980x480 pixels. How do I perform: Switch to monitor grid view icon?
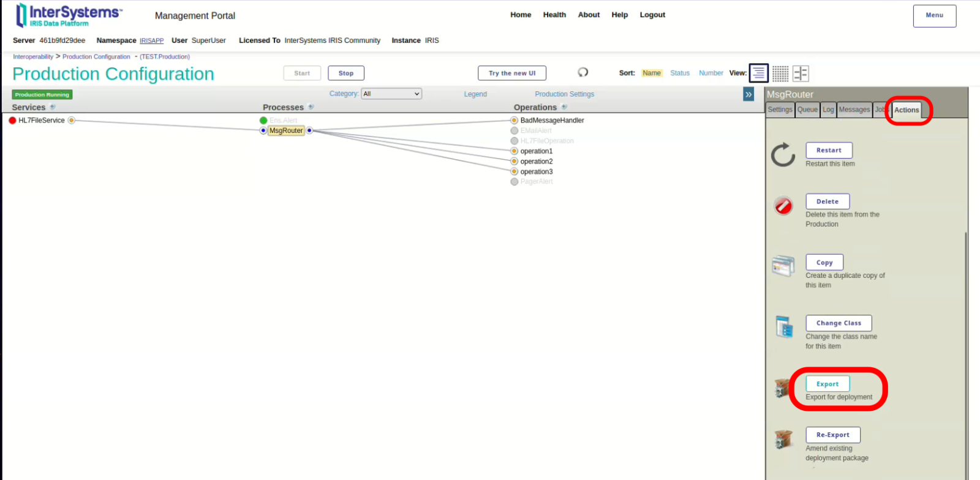(x=780, y=73)
